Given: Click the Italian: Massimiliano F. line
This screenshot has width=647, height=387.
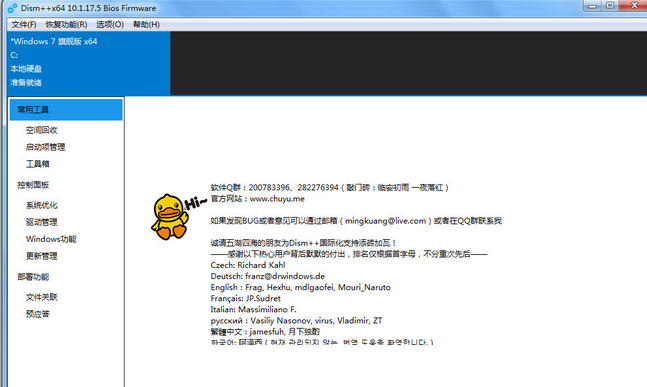Looking at the screenshot, I should [x=253, y=309].
